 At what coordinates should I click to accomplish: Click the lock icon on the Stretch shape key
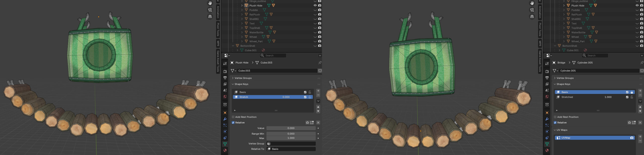(310, 97)
